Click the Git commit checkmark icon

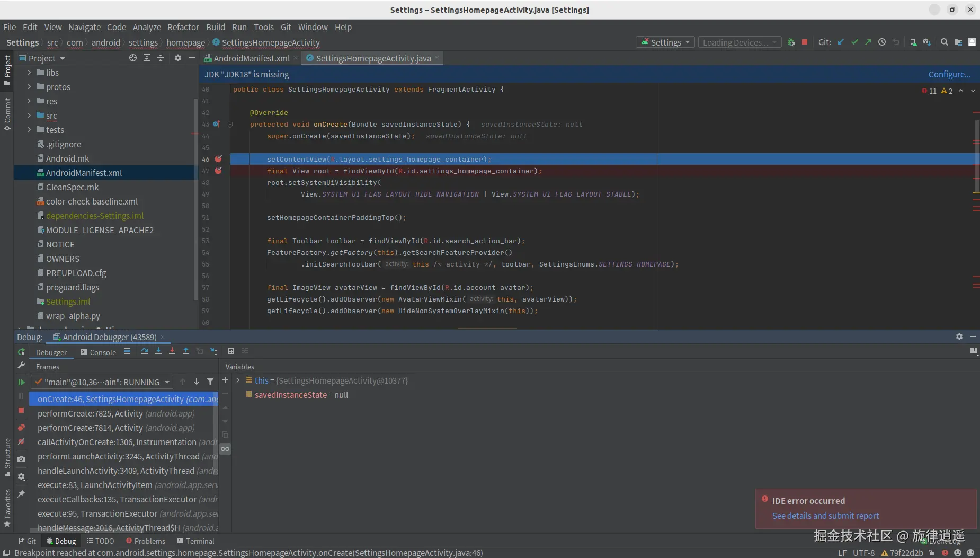(854, 42)
